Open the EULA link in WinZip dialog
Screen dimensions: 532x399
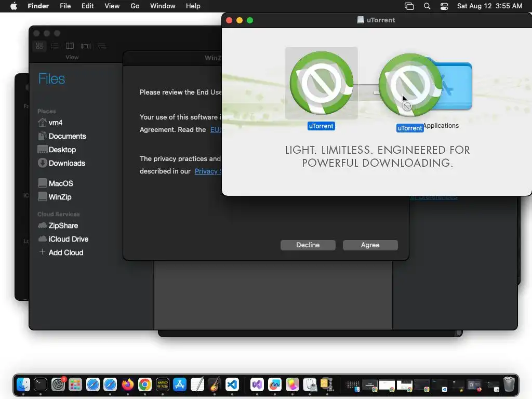(216, 129)
